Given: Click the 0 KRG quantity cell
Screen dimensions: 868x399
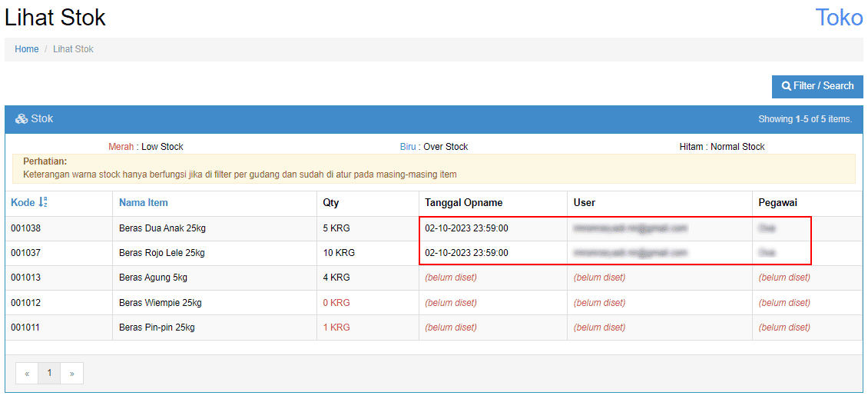Looking at the screenshot, I should 336,303.
